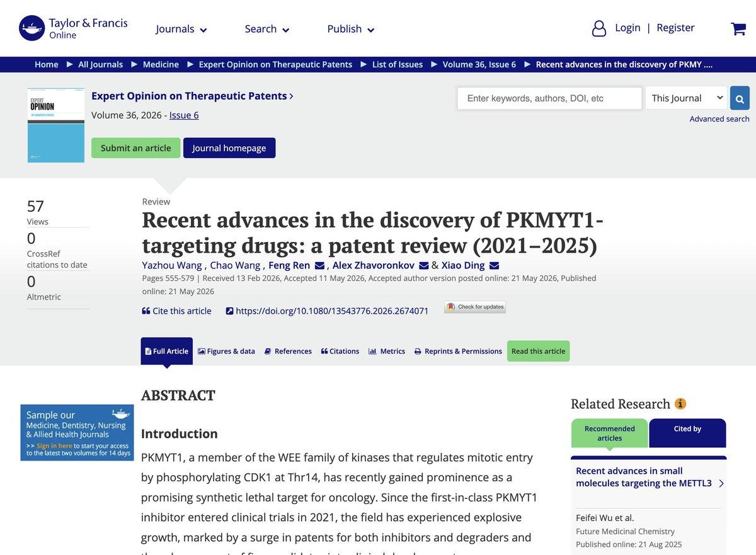Open the shopping cart icon
This screenshot has width=756, height=555.
tap(738, 28)
